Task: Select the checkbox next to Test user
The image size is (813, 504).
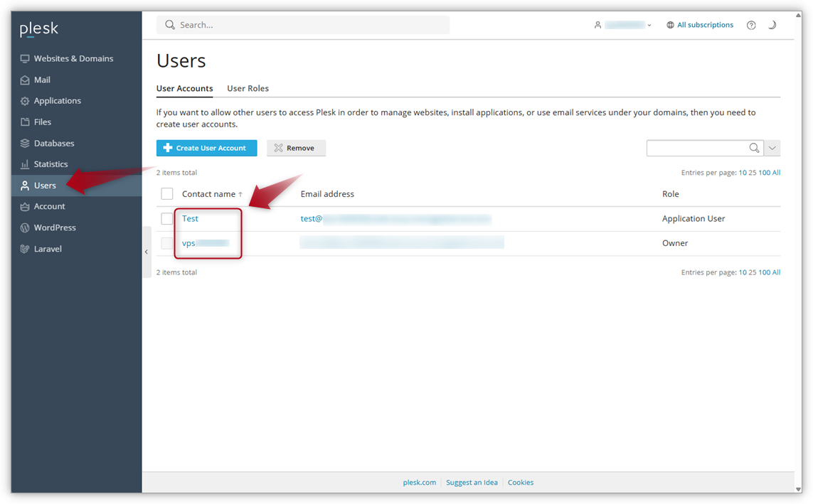Action: [166, 218]
